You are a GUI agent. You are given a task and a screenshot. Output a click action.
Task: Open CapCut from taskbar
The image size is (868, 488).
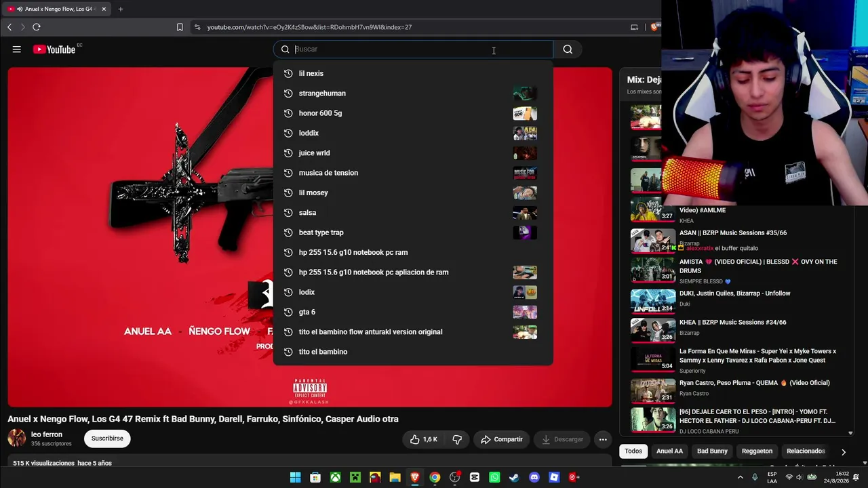pyautogui.click(x=475, y=477)
